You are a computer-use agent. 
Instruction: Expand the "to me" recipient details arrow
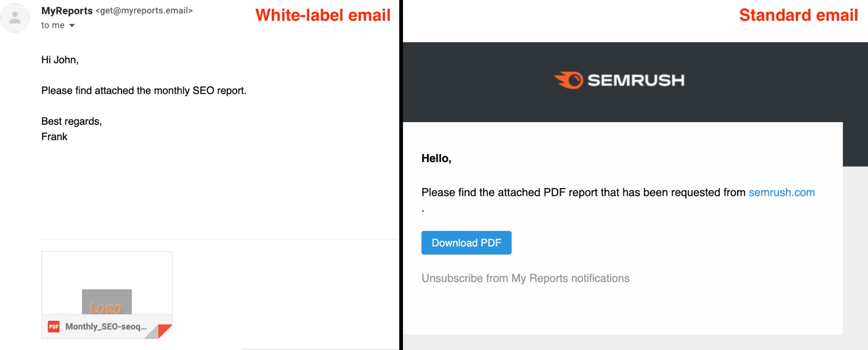(x=72, y=25)
